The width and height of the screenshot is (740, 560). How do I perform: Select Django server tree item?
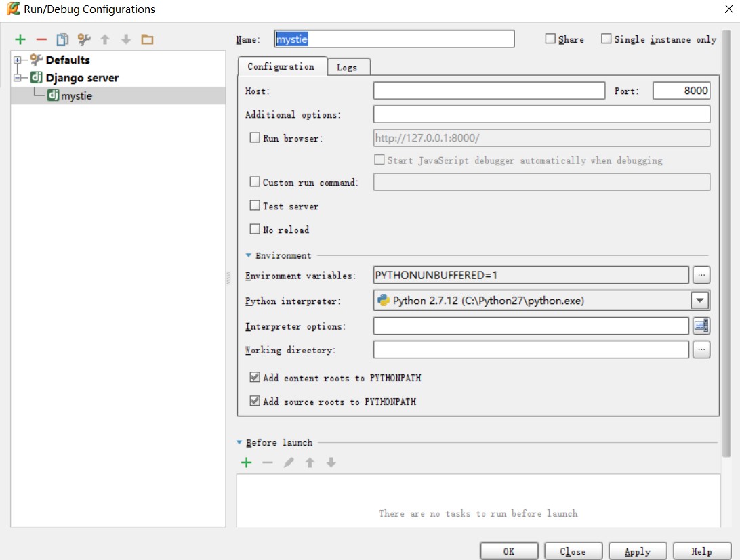(81, 77)
